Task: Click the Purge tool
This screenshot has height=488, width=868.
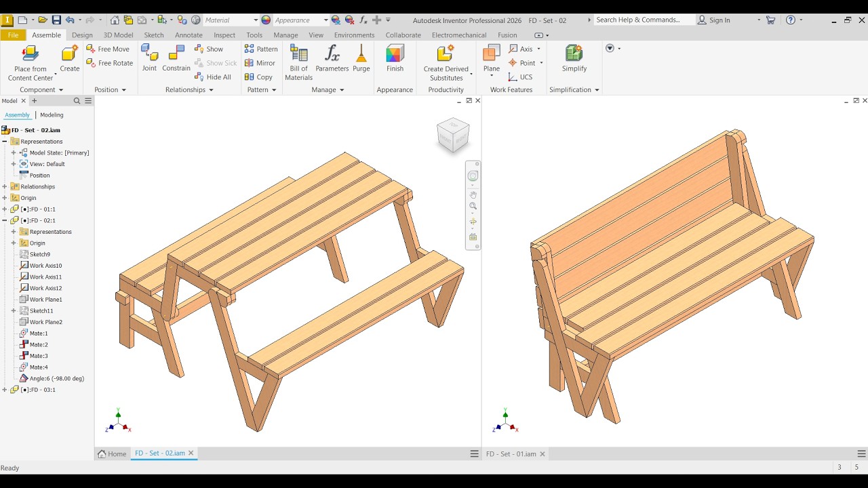Action: pyautogui.click(x=361, y=58)
